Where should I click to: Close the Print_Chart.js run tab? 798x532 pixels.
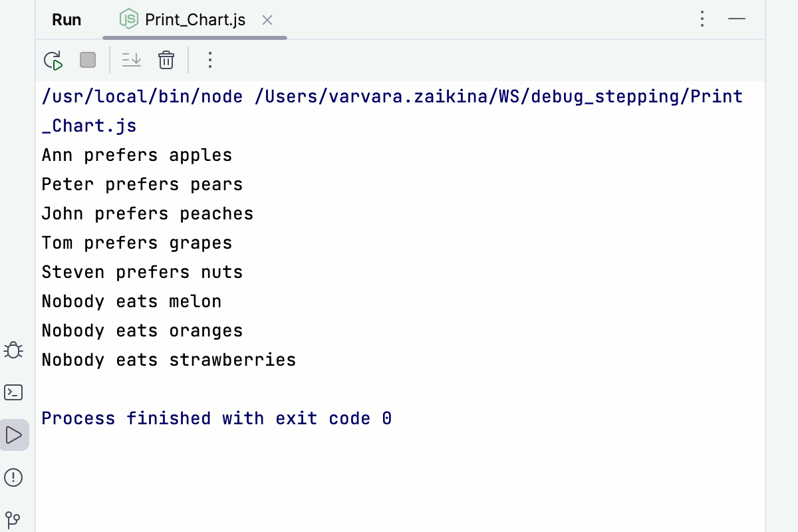point(267,20)
